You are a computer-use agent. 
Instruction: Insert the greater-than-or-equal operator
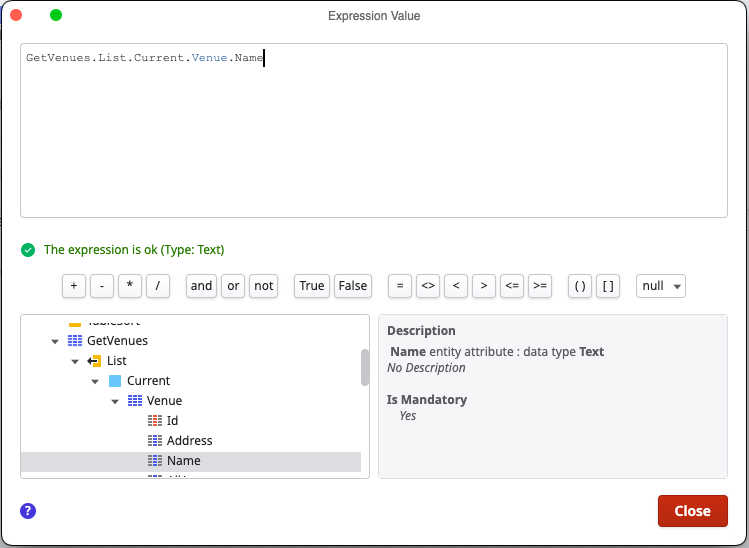coord(540,286)
